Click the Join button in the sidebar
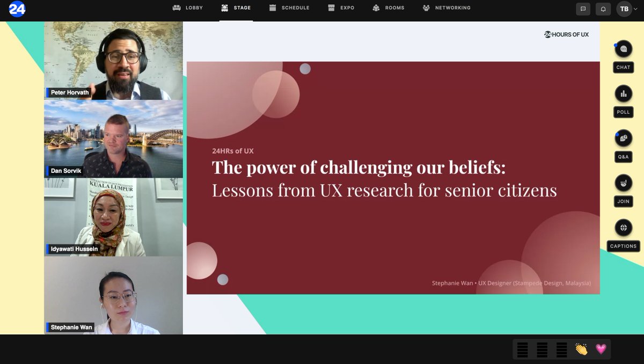644x364 pixels. (623, 191)
